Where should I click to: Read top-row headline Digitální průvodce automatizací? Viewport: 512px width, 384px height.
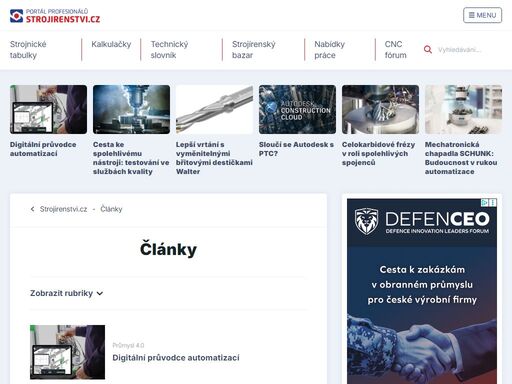click(x=43, y=149)
